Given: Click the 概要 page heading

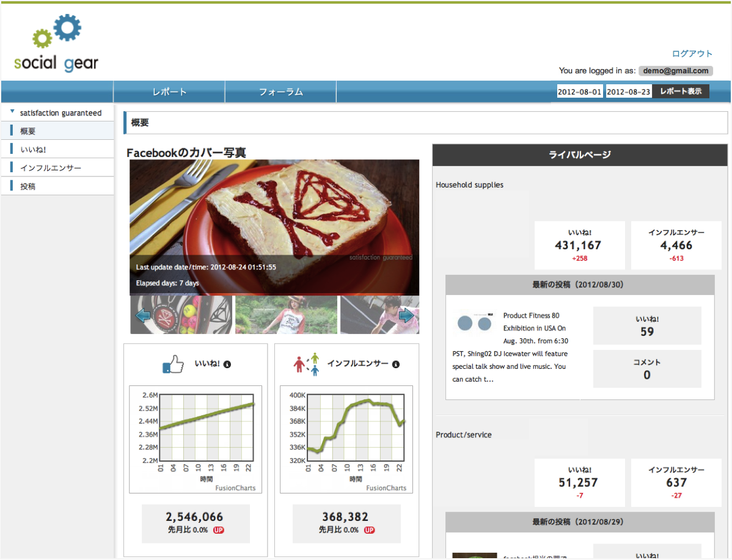Looking at the screenshot, I should pos(140,123).
